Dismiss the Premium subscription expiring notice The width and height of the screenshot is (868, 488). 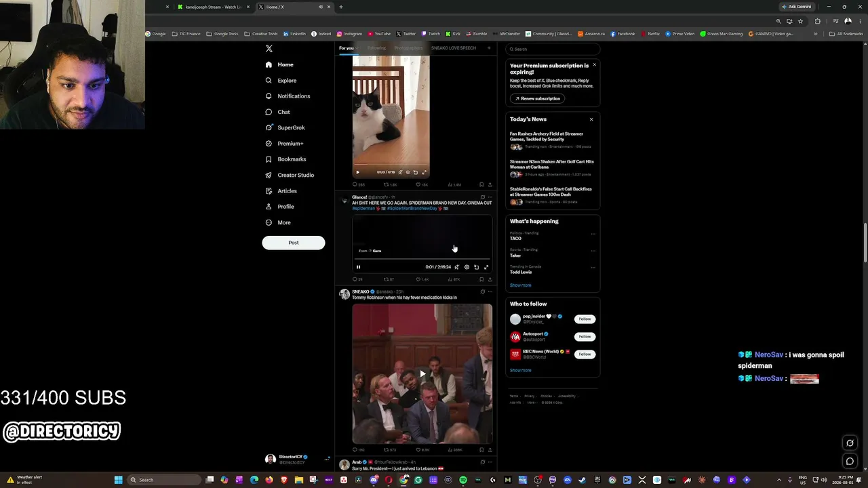pyautogui.click(x=595, y=65)
